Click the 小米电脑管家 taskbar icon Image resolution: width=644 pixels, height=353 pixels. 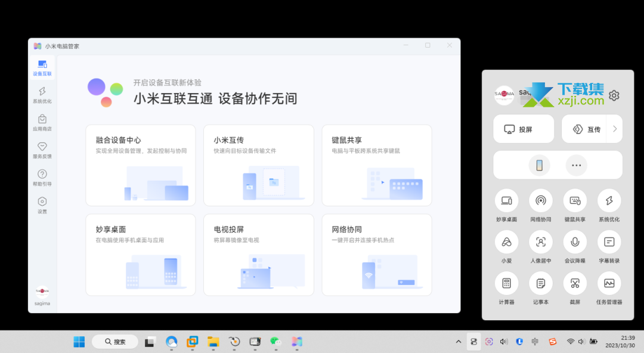[x=296, y=342]
